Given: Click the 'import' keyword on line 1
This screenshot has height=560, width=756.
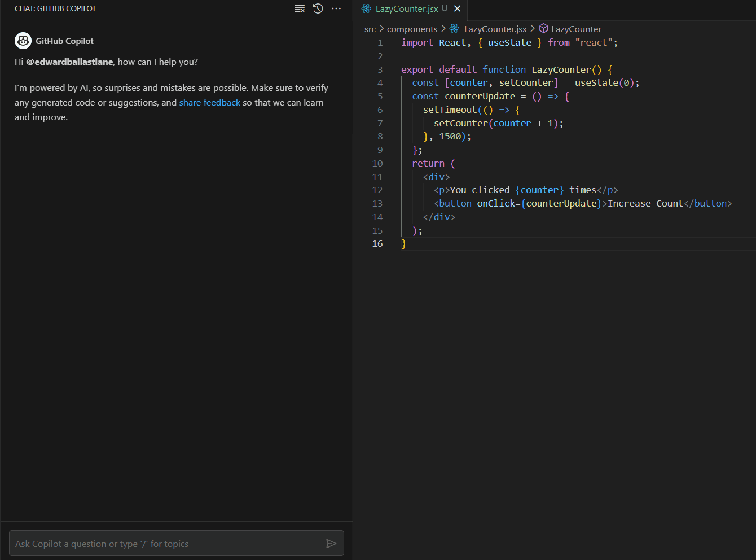Looking at the screenshot, I should [x=417, y=42].
